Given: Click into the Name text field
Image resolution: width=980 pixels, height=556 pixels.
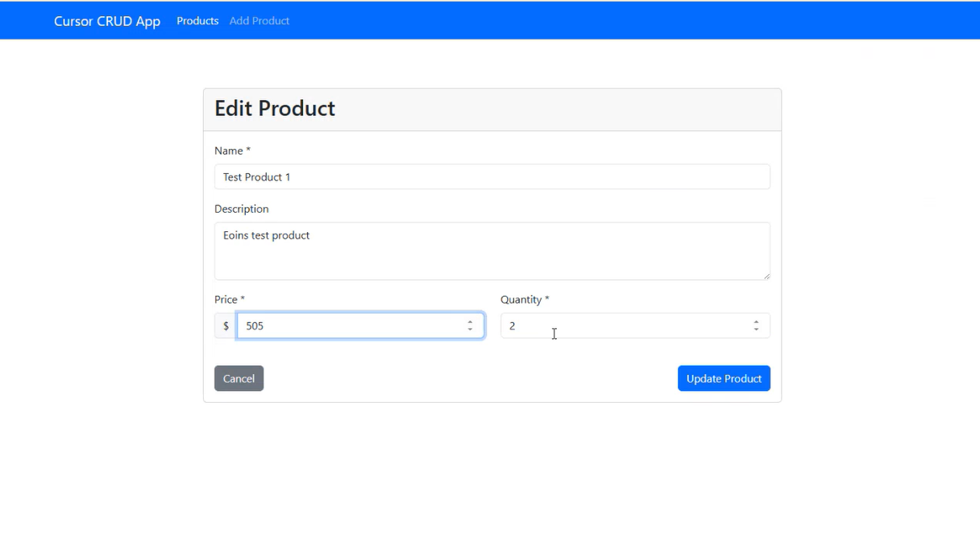Looking at the screenshot, I should [492, 177].
